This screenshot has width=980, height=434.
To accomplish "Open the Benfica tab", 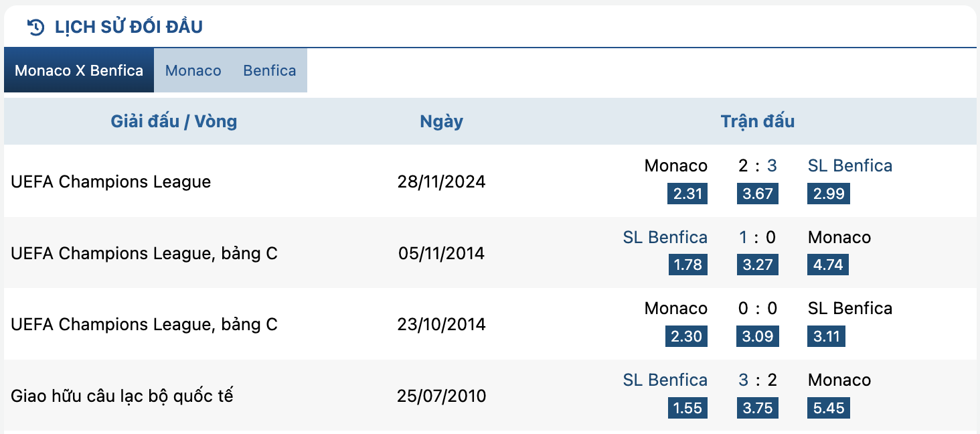I will click(270, 70).
